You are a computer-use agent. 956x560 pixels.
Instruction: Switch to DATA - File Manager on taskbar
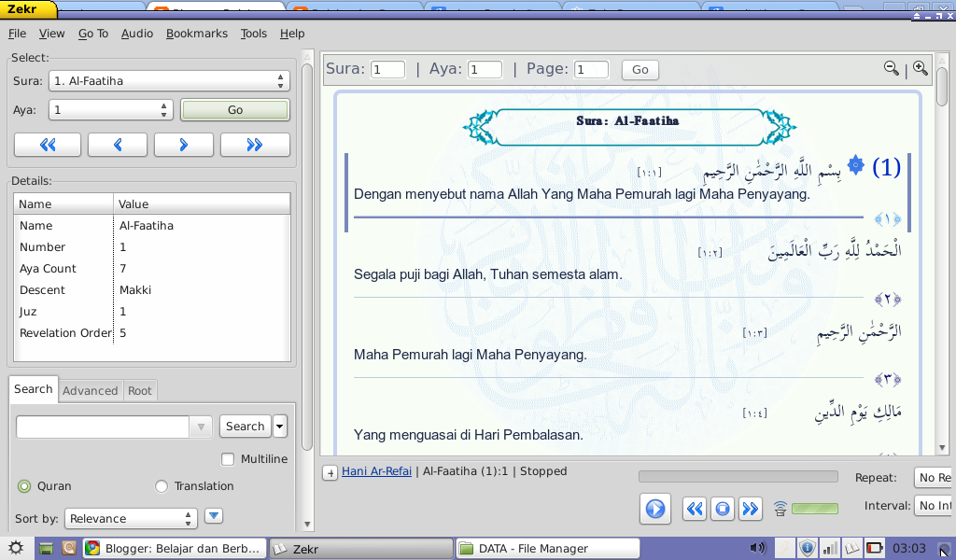pos(548,549)
